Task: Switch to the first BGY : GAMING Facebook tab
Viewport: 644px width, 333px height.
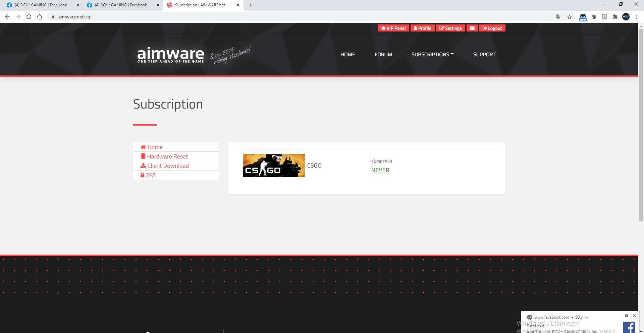Action: [42, 5]
